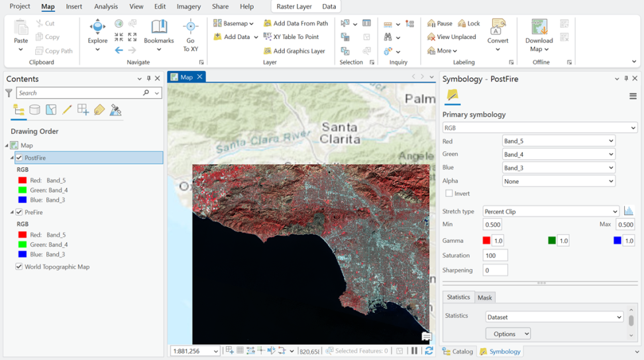Open the Symbology panel hamburger menu

pyautogui.click(x=633, y=96)
